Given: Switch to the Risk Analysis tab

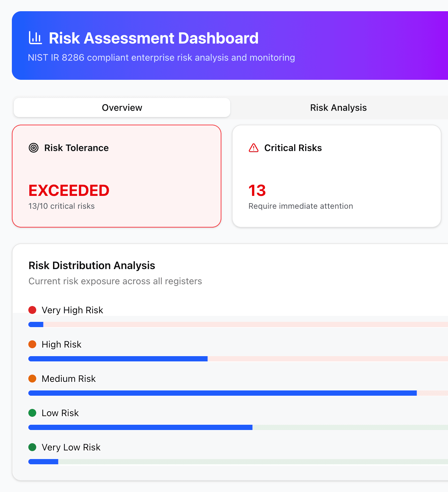Looking at the screenshot, I should [338, 108].
